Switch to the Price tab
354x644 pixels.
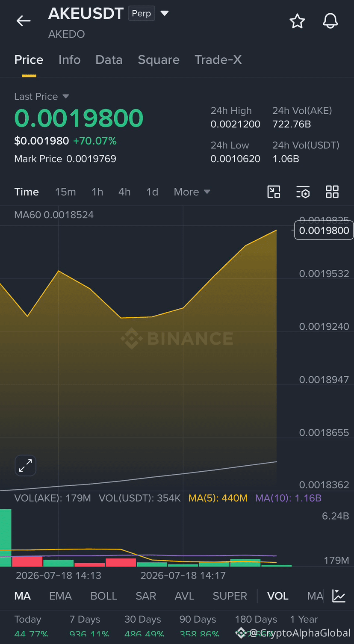tap(29, 60)
